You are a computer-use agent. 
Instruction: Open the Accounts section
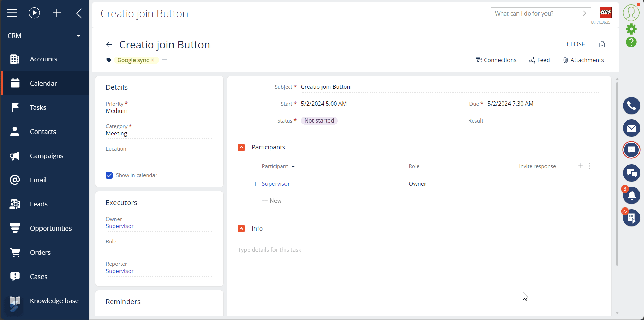pos(44,59)
